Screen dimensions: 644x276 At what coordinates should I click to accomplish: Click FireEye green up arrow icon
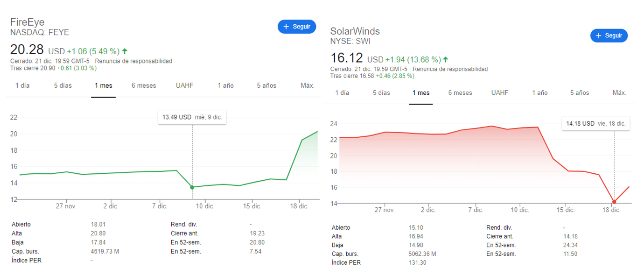[125, 51]
